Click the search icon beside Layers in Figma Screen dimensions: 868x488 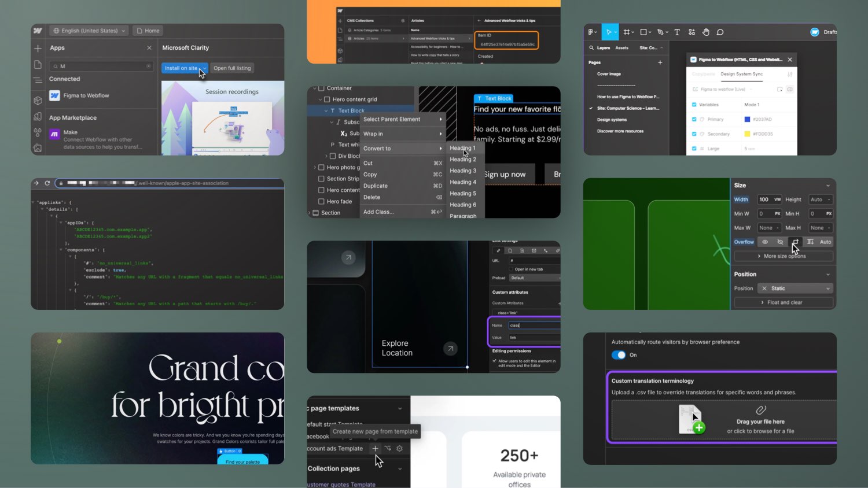pos(591,48)
